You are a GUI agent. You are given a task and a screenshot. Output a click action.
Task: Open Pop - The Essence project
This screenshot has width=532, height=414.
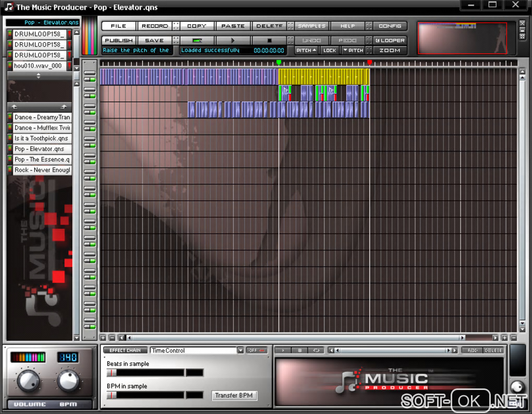(x=42, y=159)
